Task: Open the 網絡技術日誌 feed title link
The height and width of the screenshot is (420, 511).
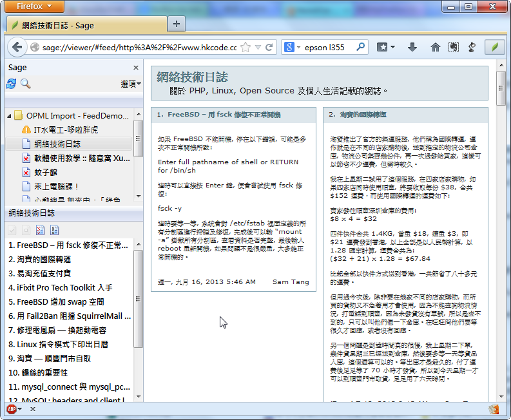Action: [x=192, y=77]
